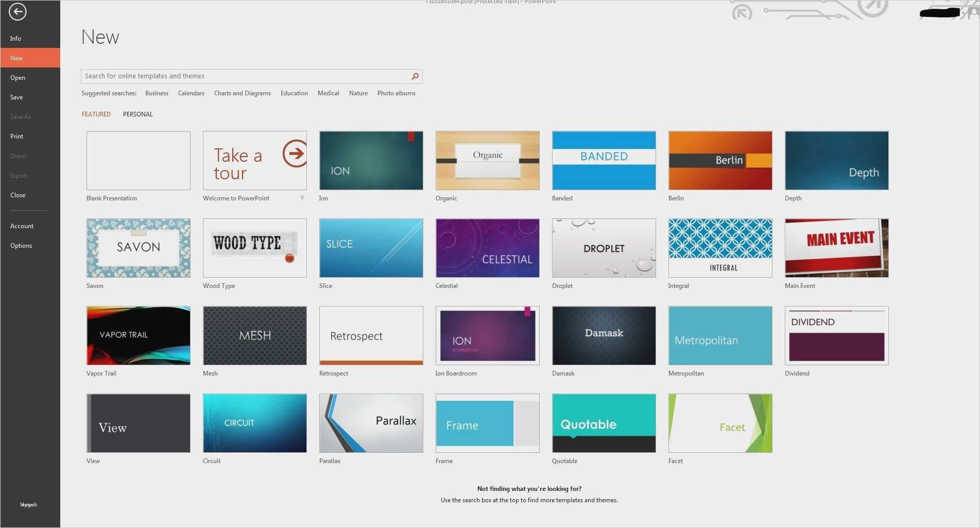Image resolution: width=980 pixels, height=528 pixels.
Task: Select Print in the left sidebar
Action: coord(16,136)
